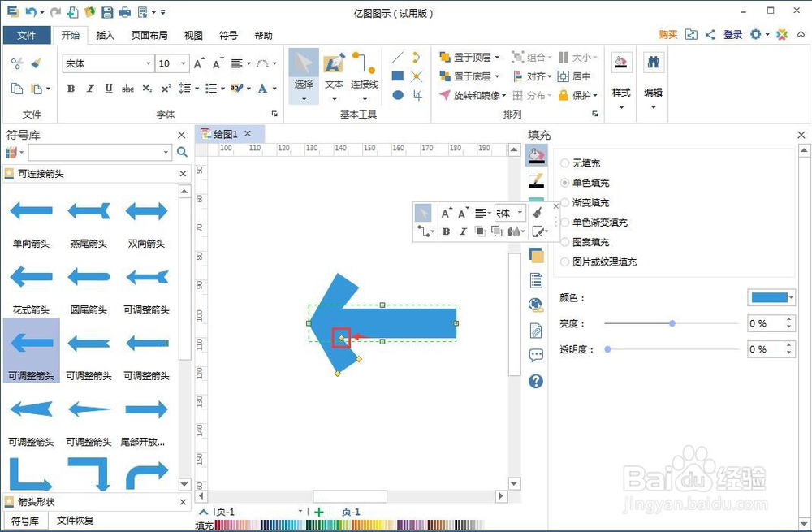Click the 登录 (Login) link
812x532 pixels.
tap(732, 35)
